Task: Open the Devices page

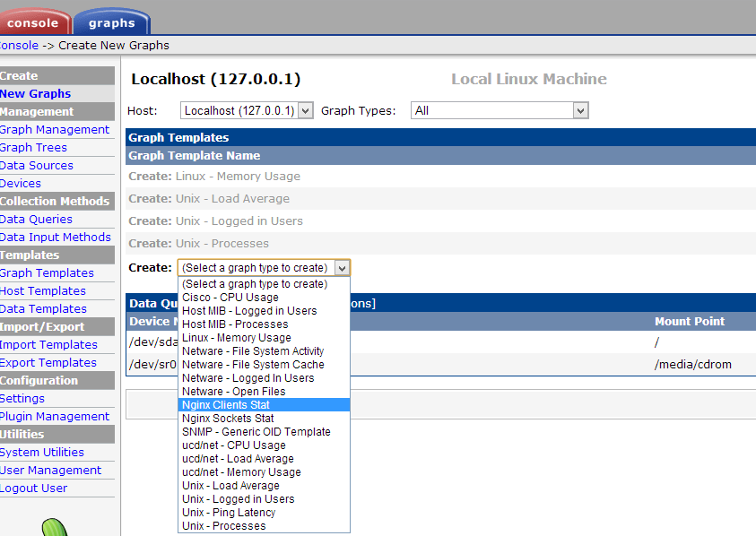Action: click(x=21, y=183)
